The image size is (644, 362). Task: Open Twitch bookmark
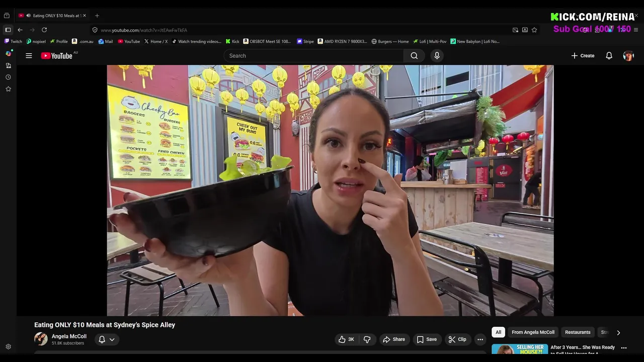pos(14,42)
